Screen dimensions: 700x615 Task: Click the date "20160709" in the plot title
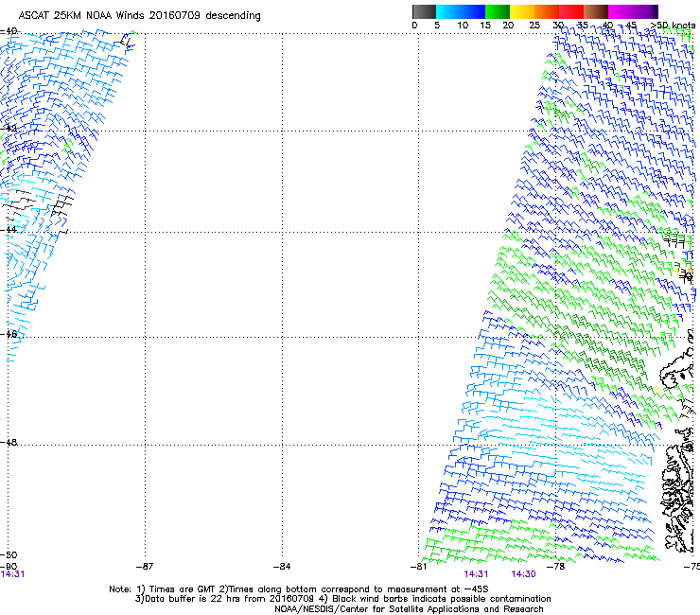[175, 15]
